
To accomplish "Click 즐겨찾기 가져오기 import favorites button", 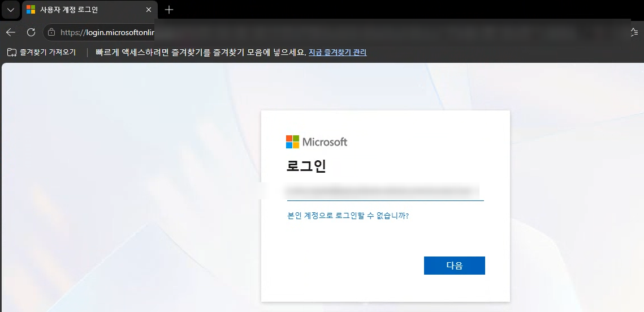I will click(x=41, y=52).
